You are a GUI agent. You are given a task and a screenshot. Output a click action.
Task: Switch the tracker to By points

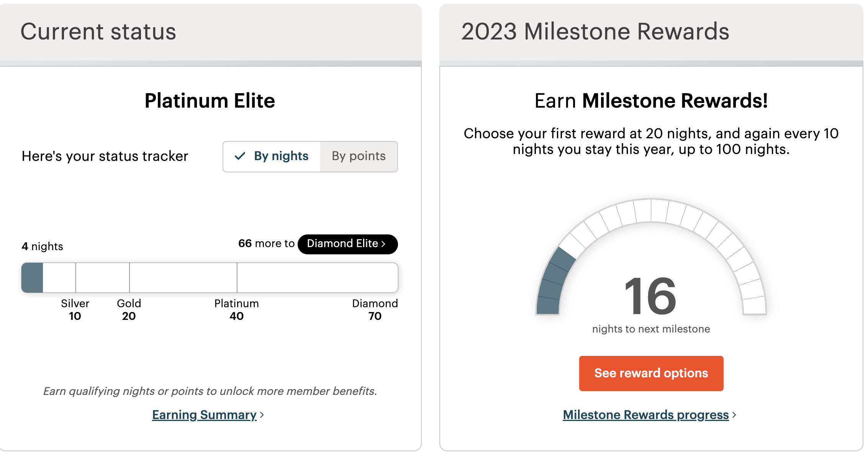(359, 156)
